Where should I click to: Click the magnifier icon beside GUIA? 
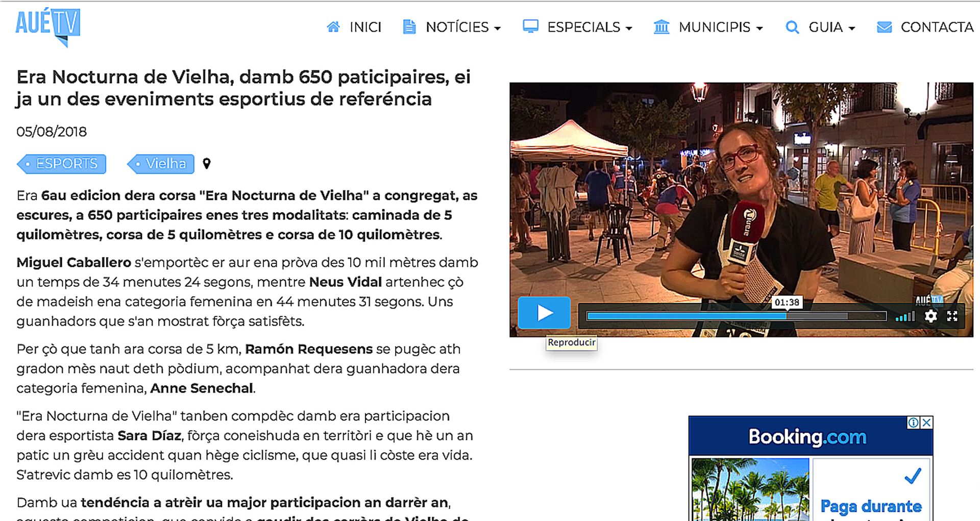(x=792, y=27)
